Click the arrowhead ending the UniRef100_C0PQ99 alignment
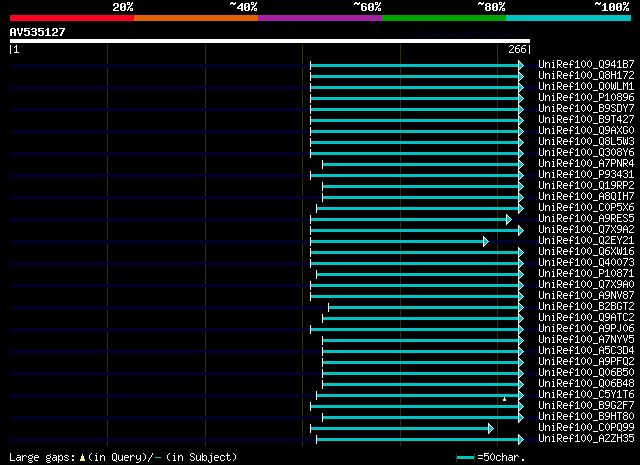 (x=491, y=429)
